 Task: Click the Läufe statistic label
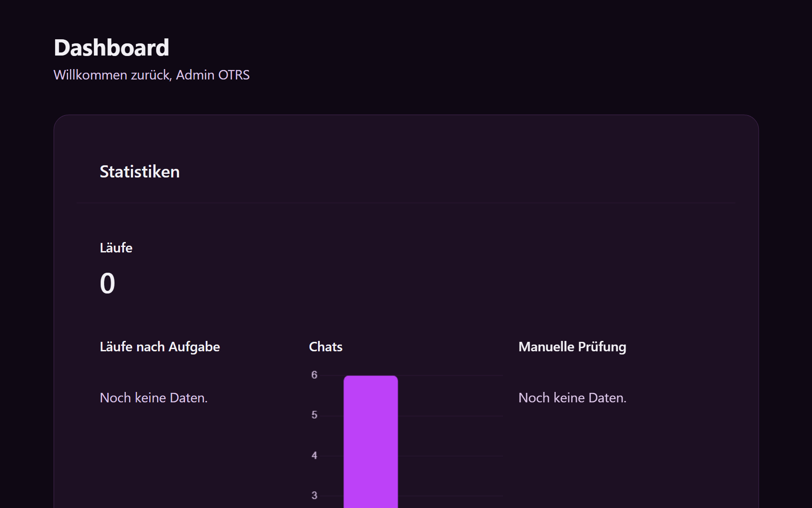[x=116, y=248]
